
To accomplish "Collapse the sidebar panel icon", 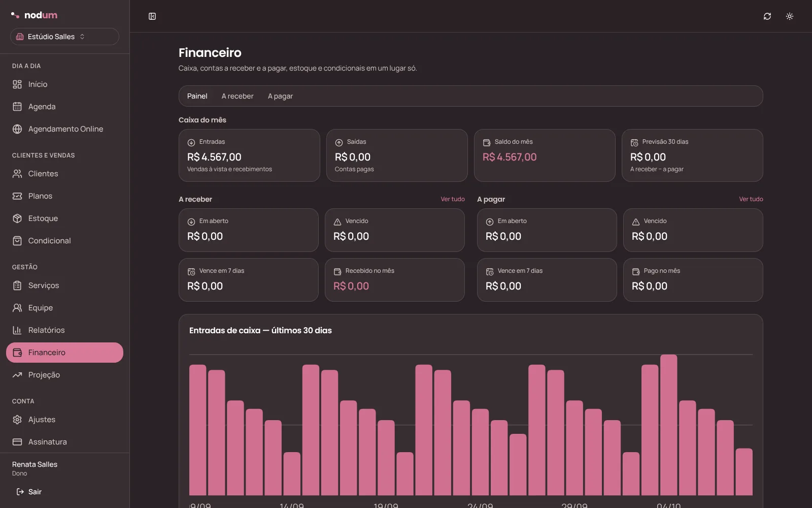I will [x=152, y=16].
